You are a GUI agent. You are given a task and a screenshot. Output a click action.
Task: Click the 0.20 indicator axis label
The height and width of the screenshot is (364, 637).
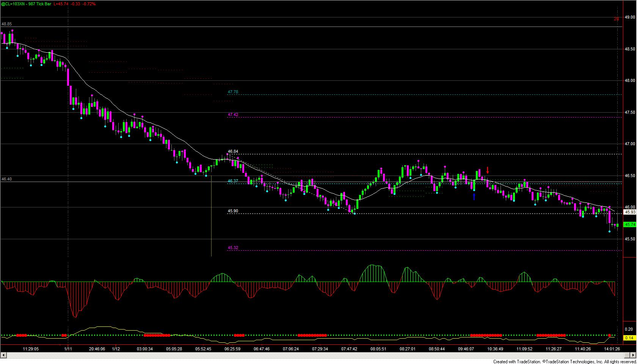click(629, 329)
